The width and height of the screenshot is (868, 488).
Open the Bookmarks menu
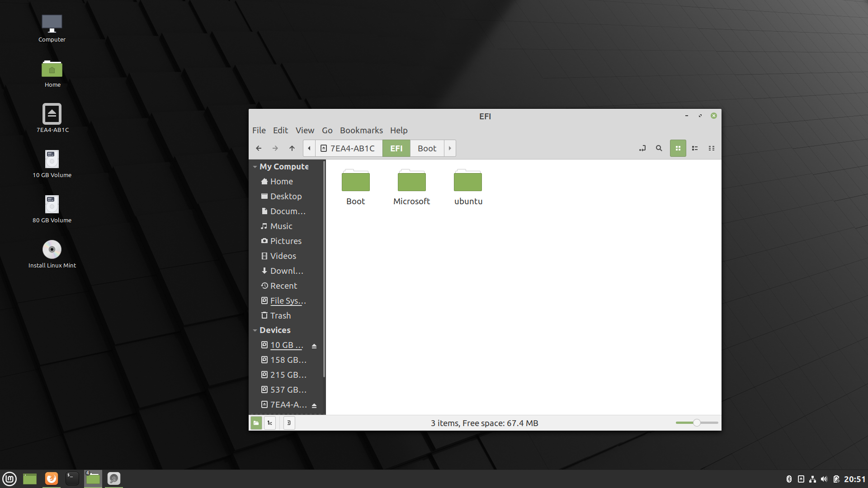coord(361,130)
